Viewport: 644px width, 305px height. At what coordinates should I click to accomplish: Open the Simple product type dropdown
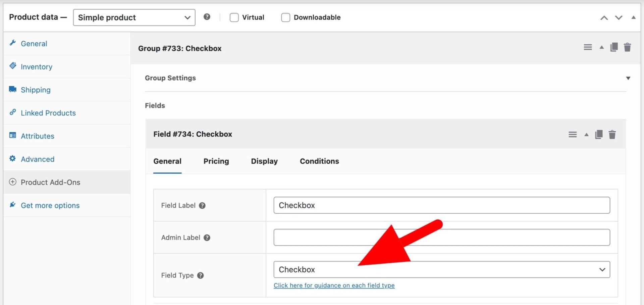point(134,17)
